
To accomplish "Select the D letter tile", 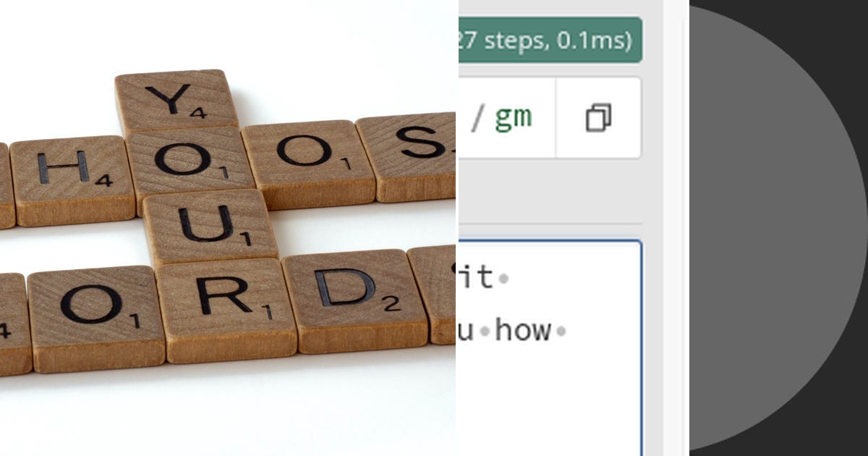I will tap(354, 298).
